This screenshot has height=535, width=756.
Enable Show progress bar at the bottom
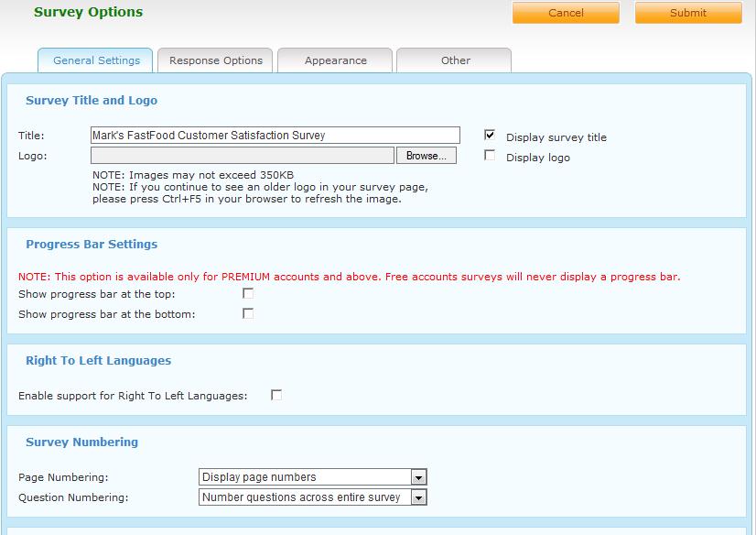pos(248,313)
